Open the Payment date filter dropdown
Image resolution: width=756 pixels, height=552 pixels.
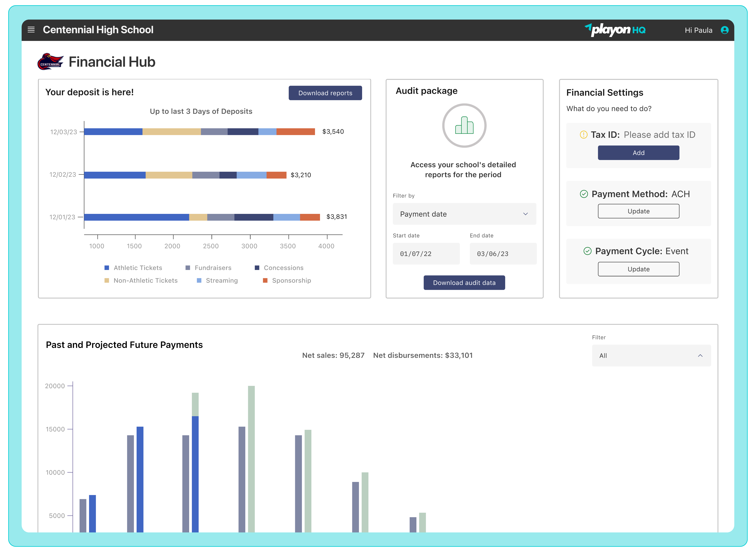point(464,214)
